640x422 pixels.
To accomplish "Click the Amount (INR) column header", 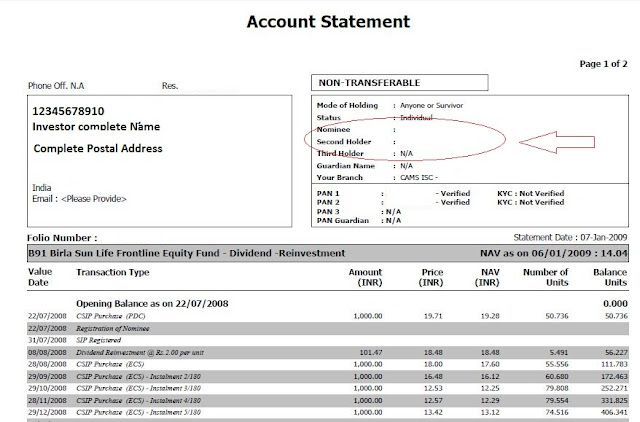I will tap(365, 277).
